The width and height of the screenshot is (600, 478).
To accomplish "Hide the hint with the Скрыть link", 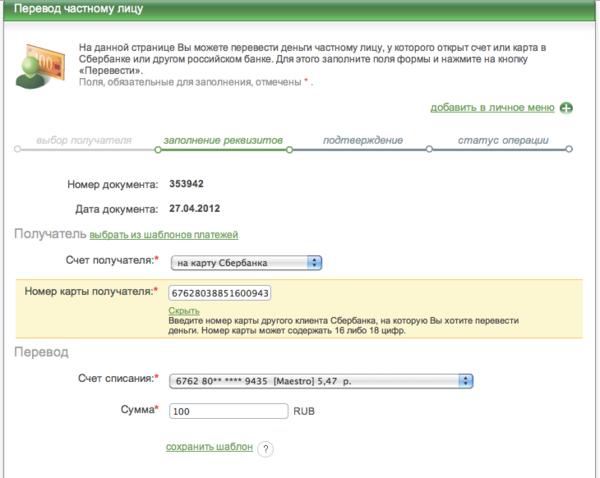I will 183,312.
